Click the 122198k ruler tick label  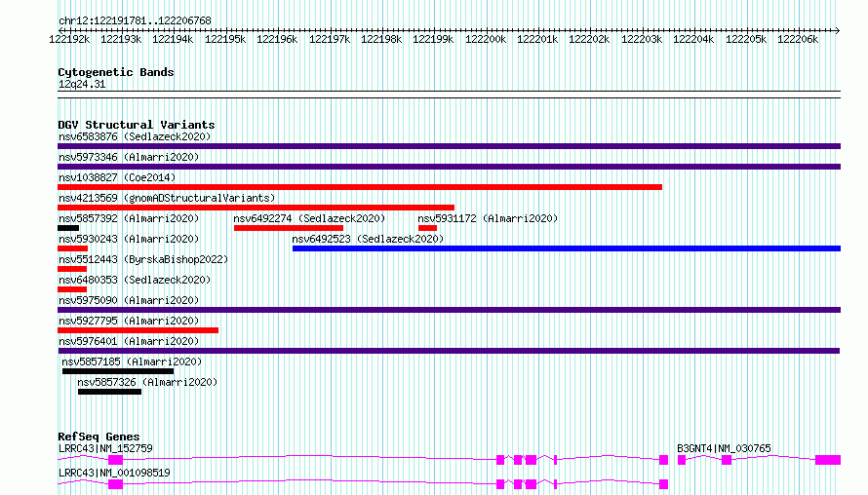pyautogui.click(x=381, y=39)
